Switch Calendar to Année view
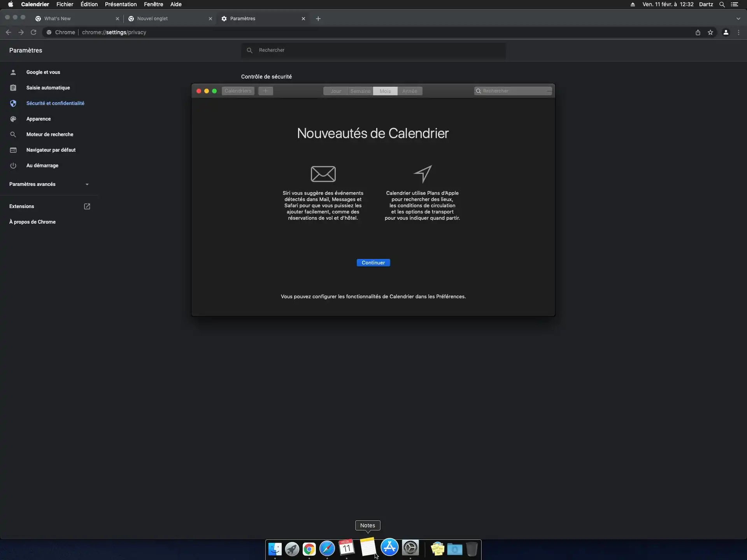 pos(409,91)
